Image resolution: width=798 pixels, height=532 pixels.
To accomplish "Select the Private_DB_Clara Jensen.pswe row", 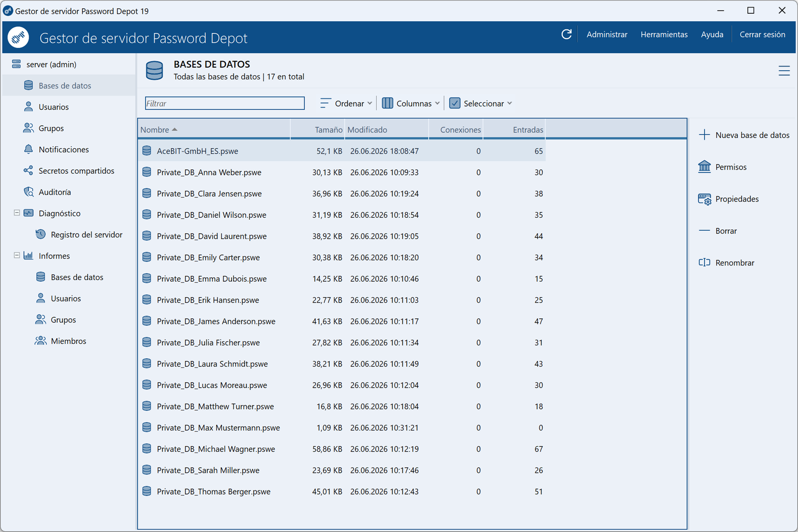I will coord(342,194).
